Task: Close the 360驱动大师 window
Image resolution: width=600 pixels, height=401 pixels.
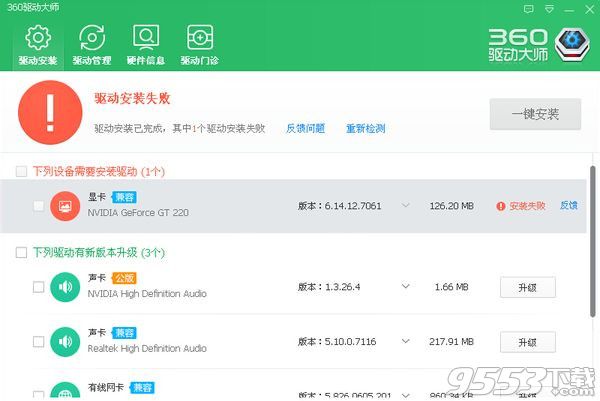Action: 590,9
